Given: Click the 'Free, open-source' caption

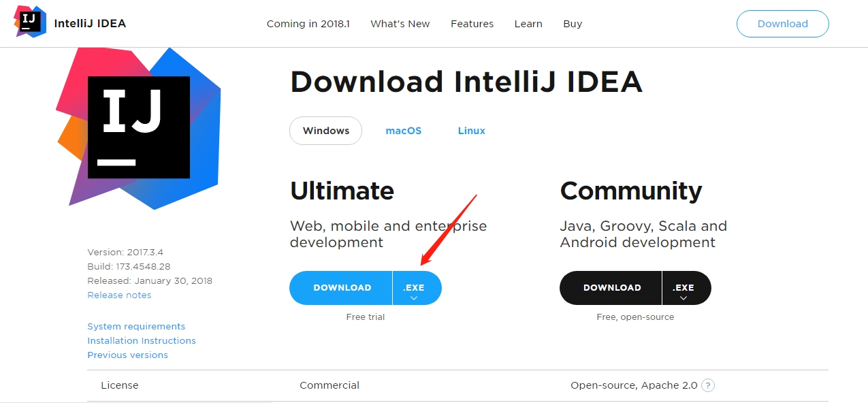Looking at the screenshot, I should click(x=635, y=317).
